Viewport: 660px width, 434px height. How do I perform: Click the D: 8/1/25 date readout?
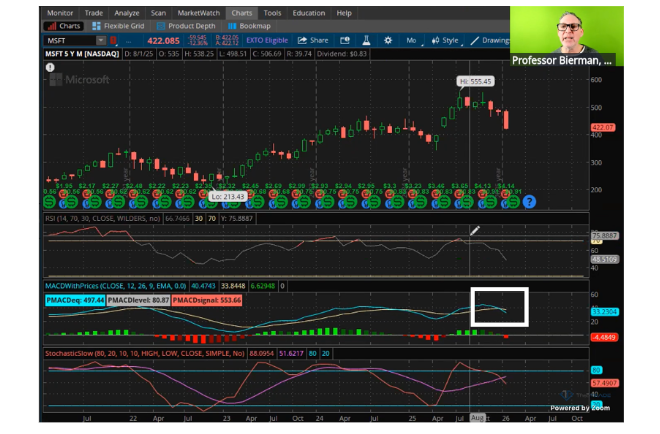pos(138,54)
